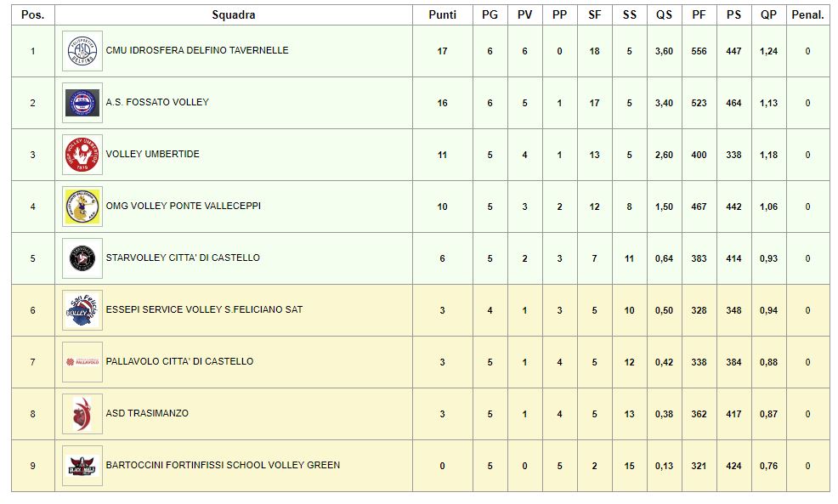Screen dimensions: 838x504
Task: Click the Pos. column header
Action: 32,15
